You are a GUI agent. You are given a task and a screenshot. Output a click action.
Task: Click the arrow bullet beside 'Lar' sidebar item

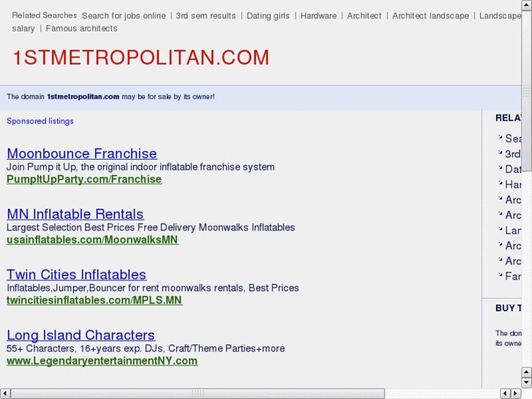(x=500, y=229)
